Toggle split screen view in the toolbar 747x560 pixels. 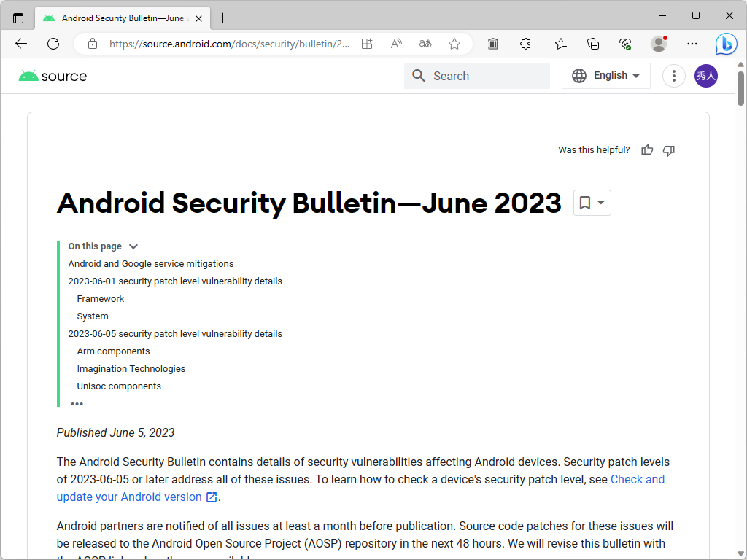coord(367,44)
